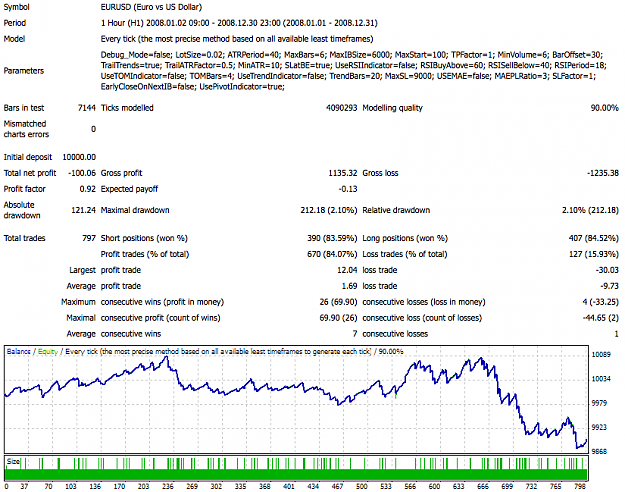The height and width of the screenshot is (492, 625).
Task: Click the 9979 y-axis label
Action: tap(599, 403)
